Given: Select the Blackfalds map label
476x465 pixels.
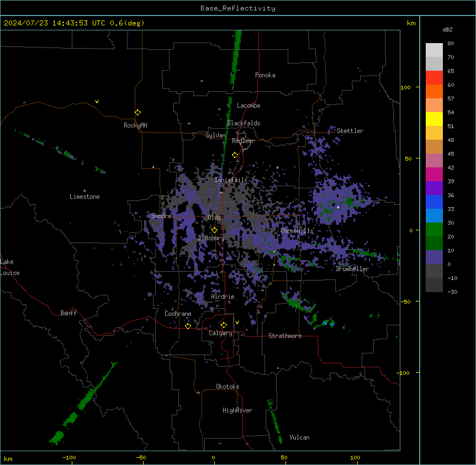Looking at the screenshot, I should (244, 123).
